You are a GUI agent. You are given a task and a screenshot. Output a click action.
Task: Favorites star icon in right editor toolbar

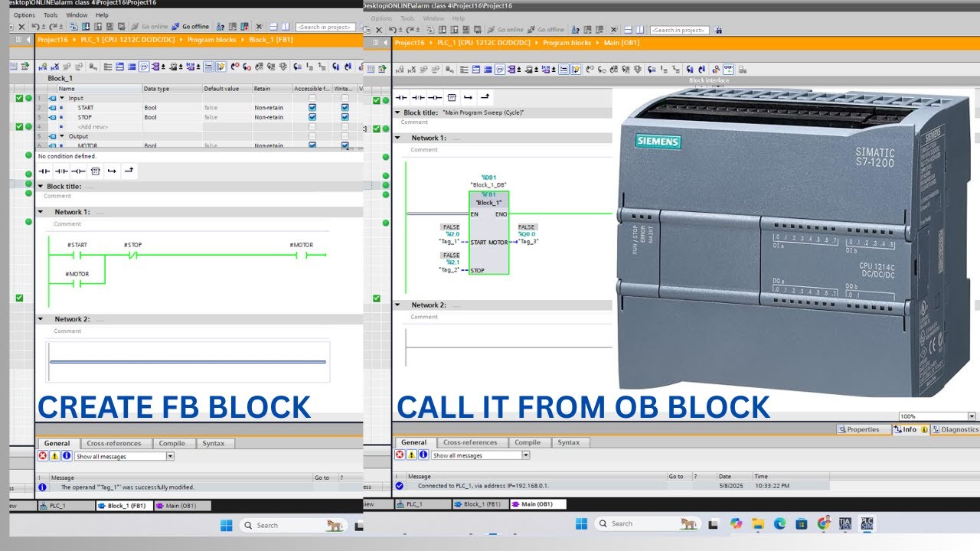point(576,69)
